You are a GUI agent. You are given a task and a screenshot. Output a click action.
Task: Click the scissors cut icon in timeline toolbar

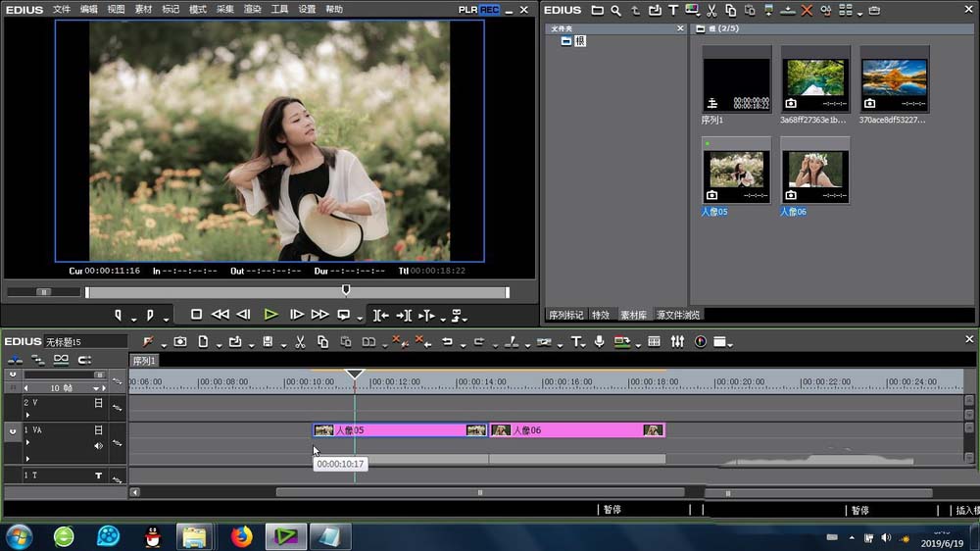(300, 341)
